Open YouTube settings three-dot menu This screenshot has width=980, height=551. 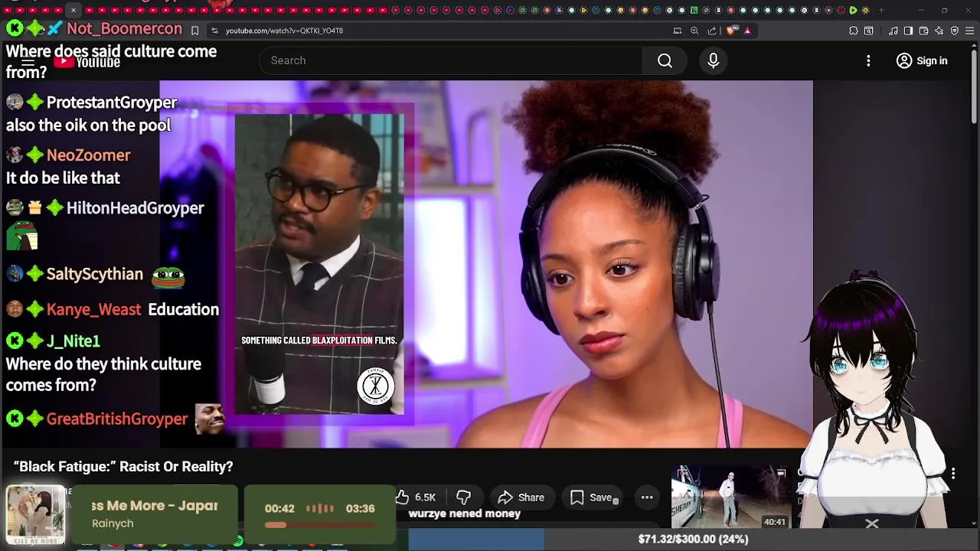(x=868, y=60)
